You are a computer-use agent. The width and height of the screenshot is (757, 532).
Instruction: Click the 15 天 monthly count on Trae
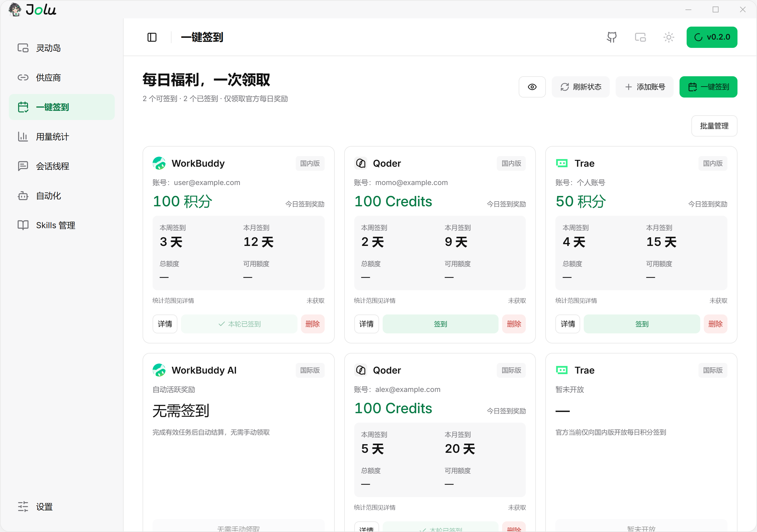click(x=661, y=242)
